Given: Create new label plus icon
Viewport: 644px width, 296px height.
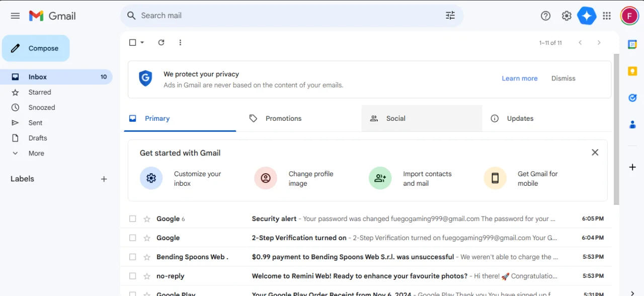Looking at the screenshot, I should coord(104,179).
